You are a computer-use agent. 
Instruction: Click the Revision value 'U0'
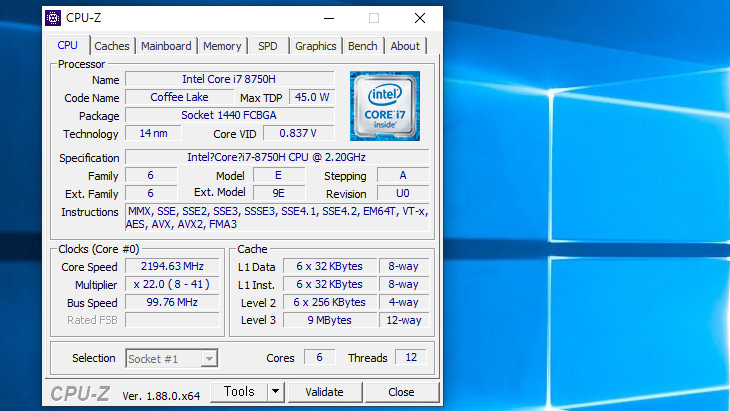click(403, 193)
